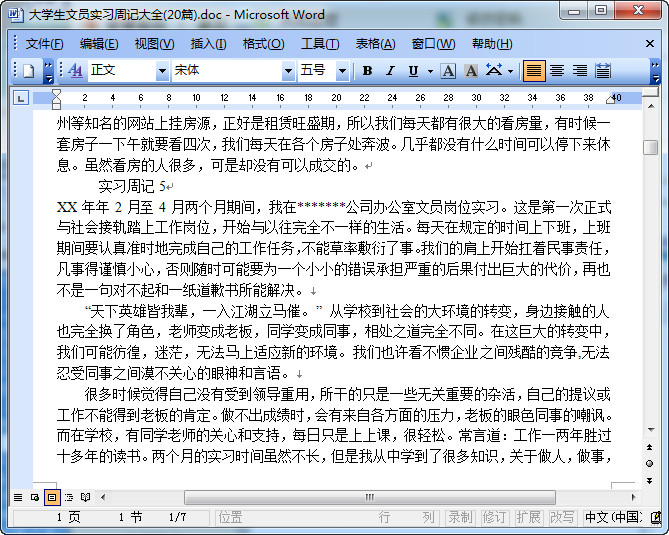Click into the 五号 font size field
The height and width of the screenshot is (535, 669).
click(317, 70)
